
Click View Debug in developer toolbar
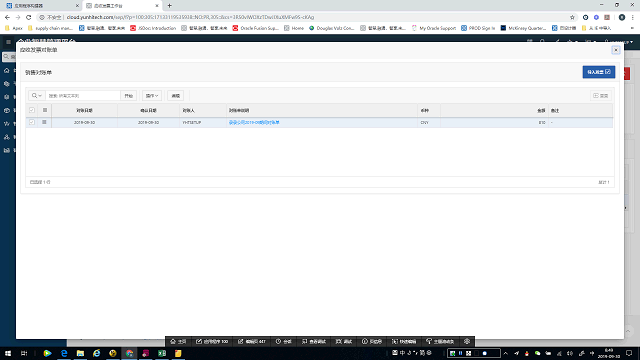(314, 342)
